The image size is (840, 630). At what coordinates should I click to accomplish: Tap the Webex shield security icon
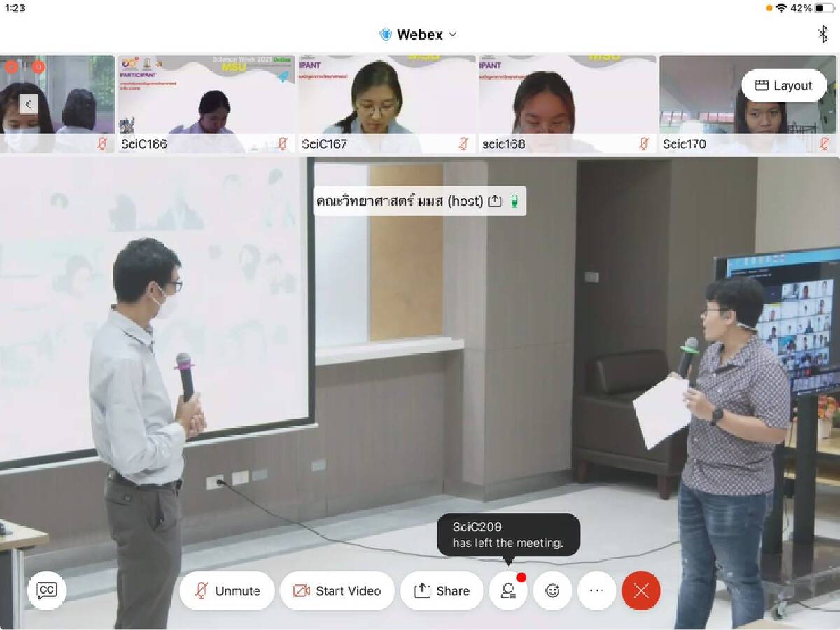385,34
